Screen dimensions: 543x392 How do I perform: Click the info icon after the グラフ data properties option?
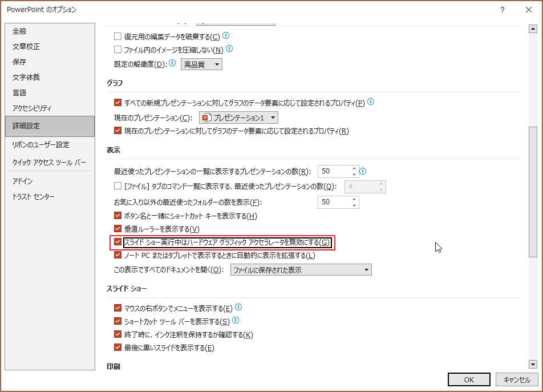(x=371, y=103)
